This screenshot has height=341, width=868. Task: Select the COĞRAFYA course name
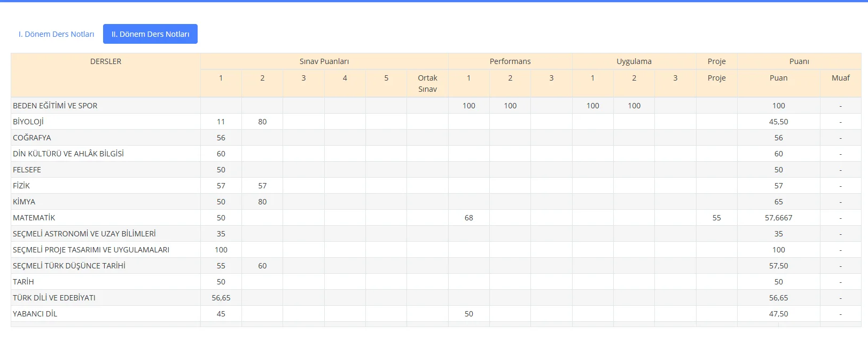point(32,138)
